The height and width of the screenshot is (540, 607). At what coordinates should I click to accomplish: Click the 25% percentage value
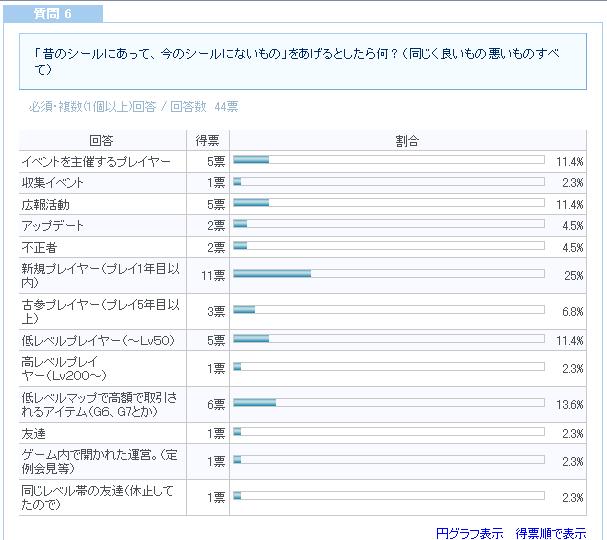coord(574,276)
